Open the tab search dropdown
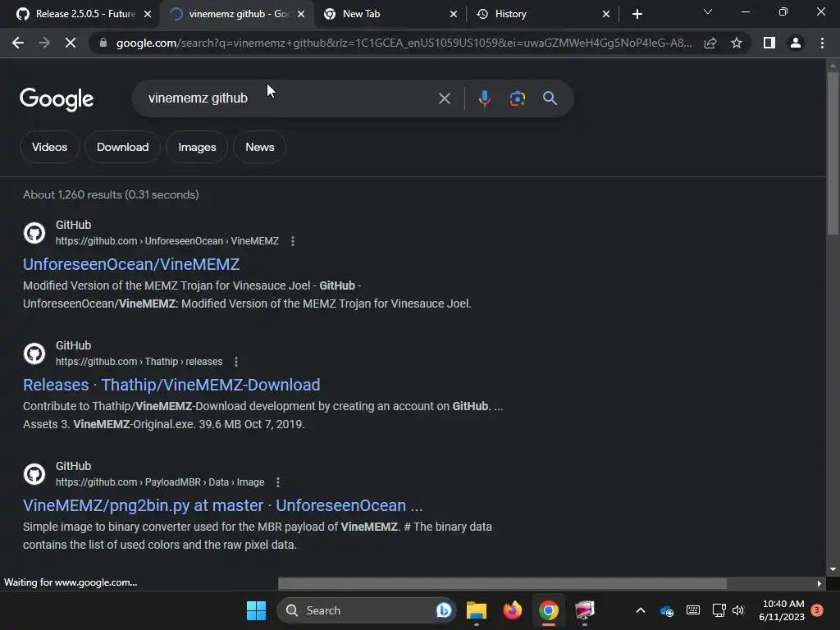Image resolution: width=840 pixels, height=630 pixels. (708, 11)
